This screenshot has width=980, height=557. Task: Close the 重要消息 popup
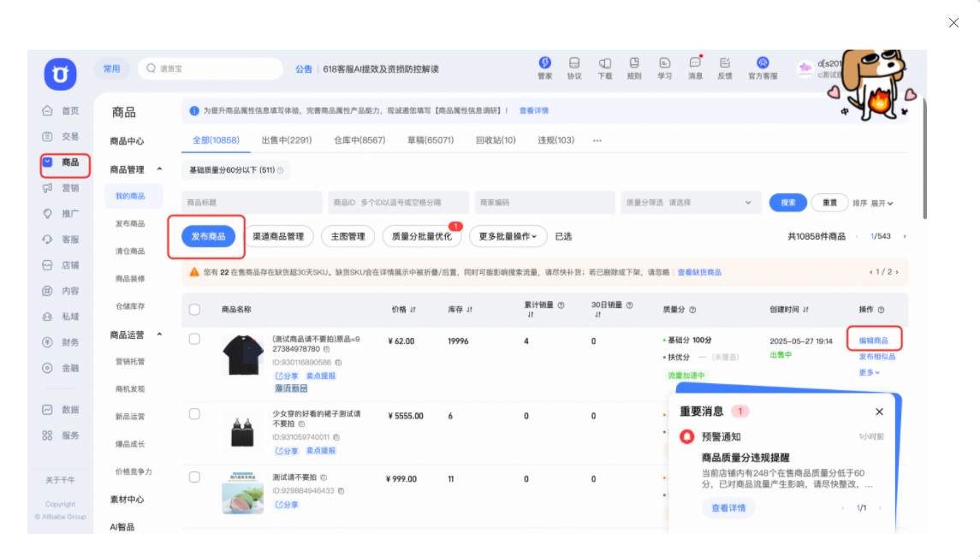coord(879,412)
